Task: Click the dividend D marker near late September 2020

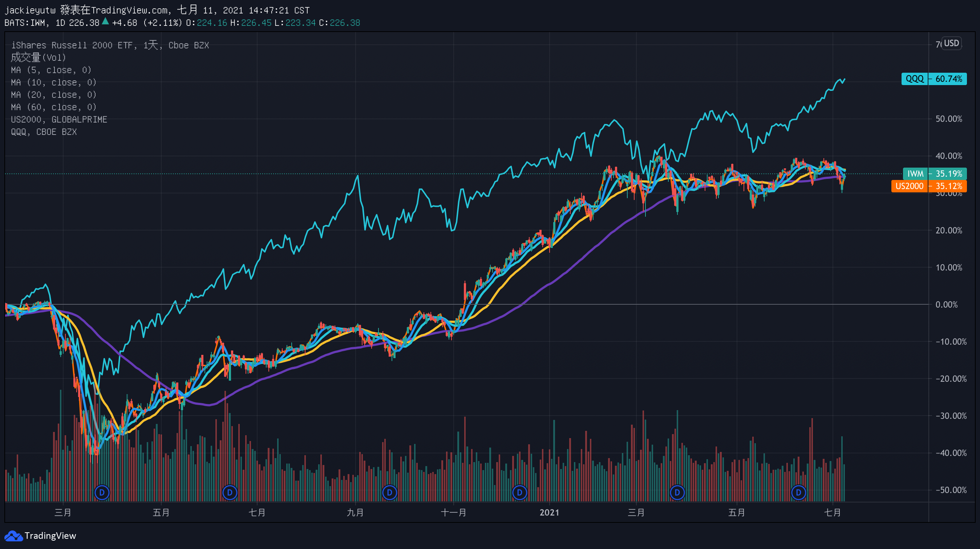Action: point(389,492)
